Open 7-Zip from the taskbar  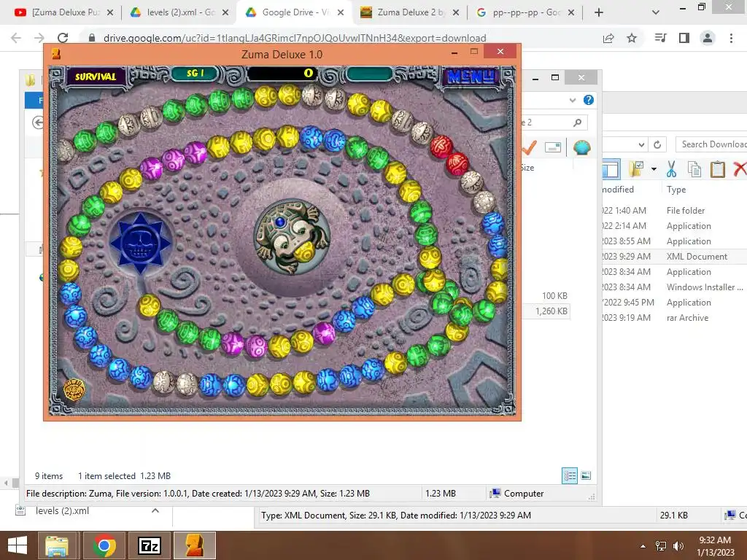149,545
